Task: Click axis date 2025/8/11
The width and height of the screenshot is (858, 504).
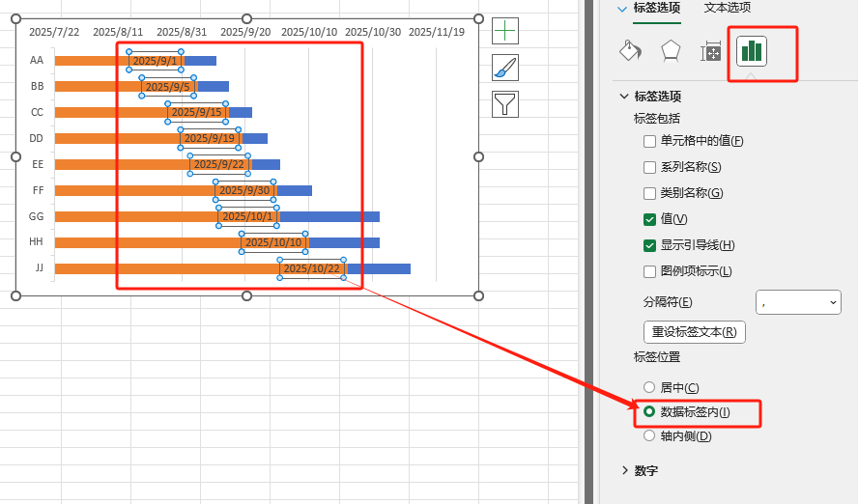Action: click(x=118, y=32)
